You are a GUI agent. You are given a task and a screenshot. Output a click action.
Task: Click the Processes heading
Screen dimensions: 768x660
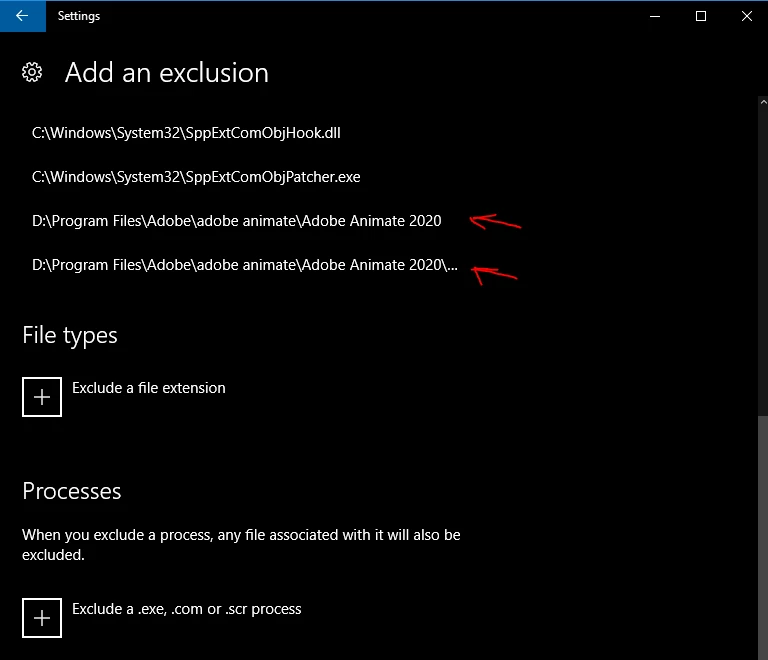click(72, 491)
